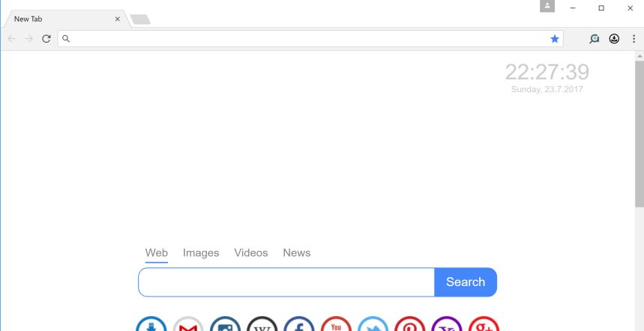Reload the current page
Viewport: 644px width, 331px height.
click(x=46, y=39)
